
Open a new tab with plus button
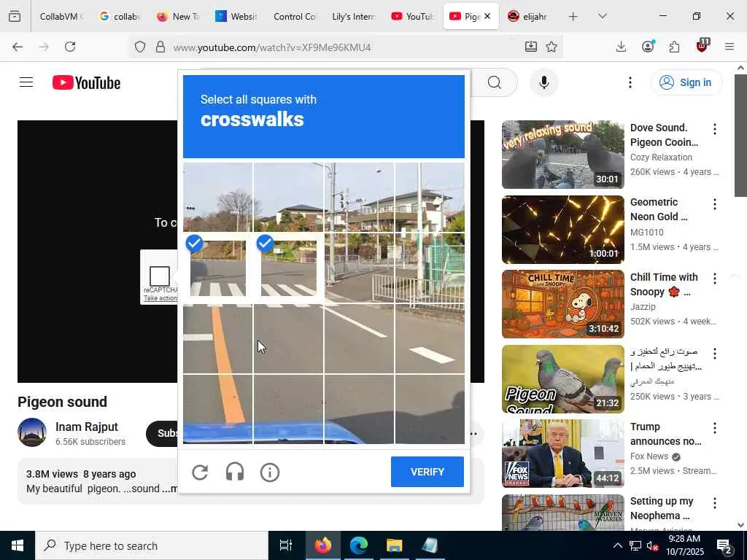point(573,17)
